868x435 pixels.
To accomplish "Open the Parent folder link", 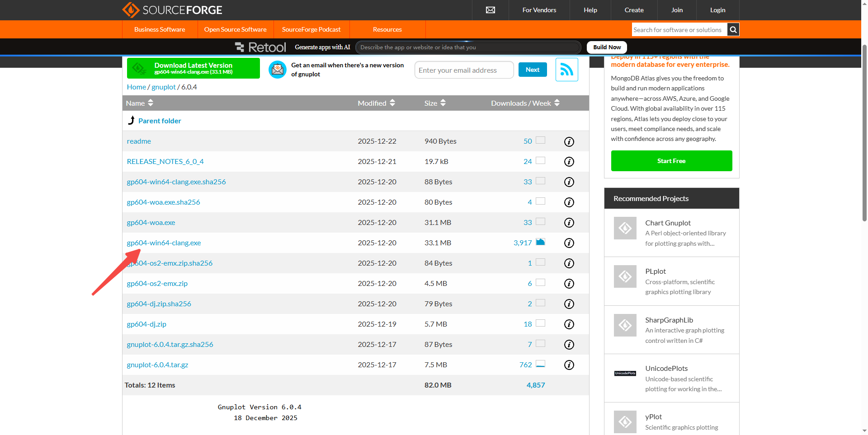I will (160, 121).
